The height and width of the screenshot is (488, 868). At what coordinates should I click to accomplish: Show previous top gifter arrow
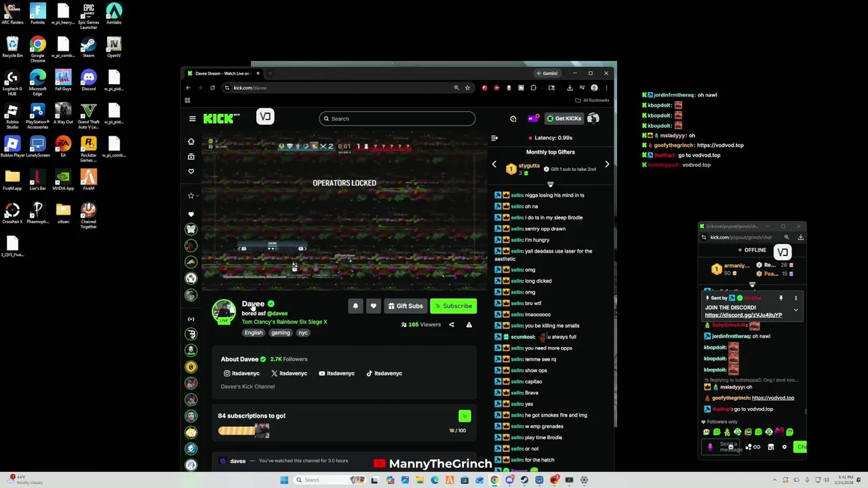[x=494, y=165]
